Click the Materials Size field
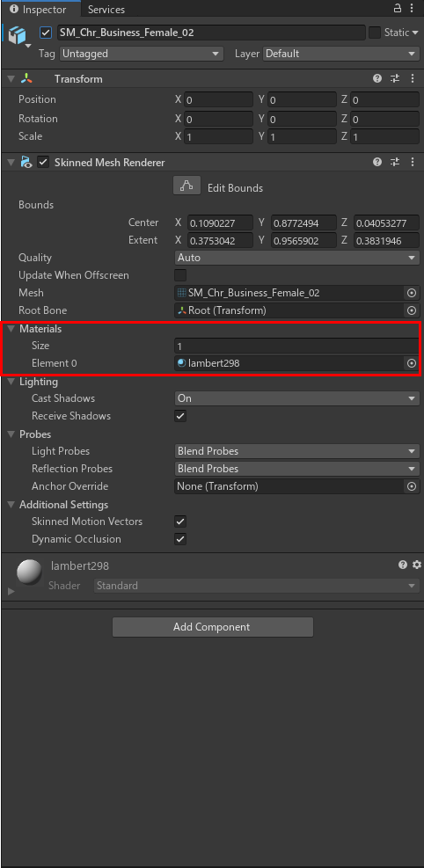Screen dimensions: 424x868 (x=296, y=346)
